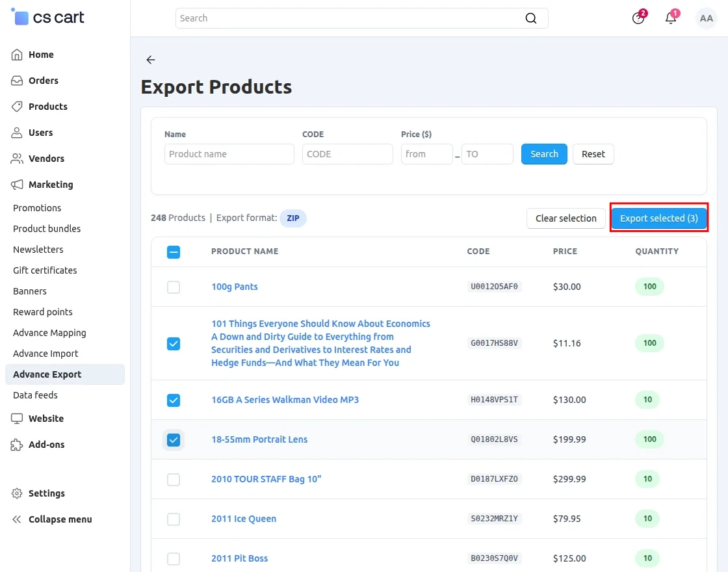Click the Reset filter button
This screenshot has height=572, width=728.
tap(593, 154)
